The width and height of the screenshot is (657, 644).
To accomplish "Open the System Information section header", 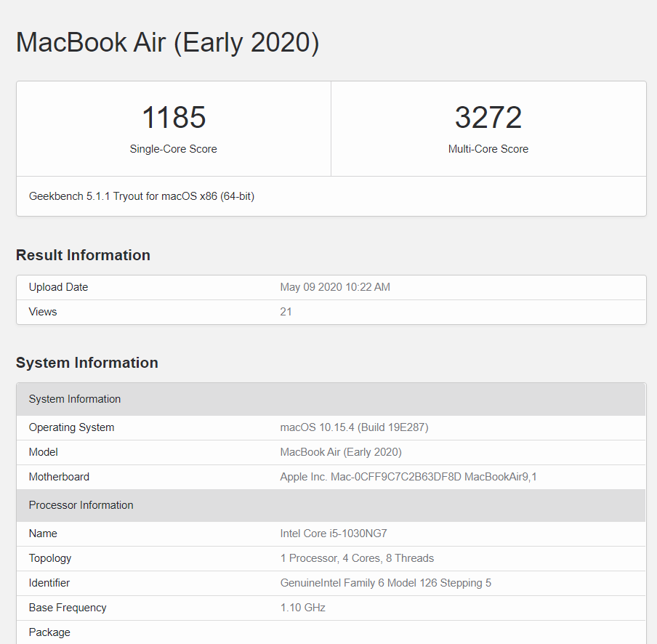I will click(86, 362).
